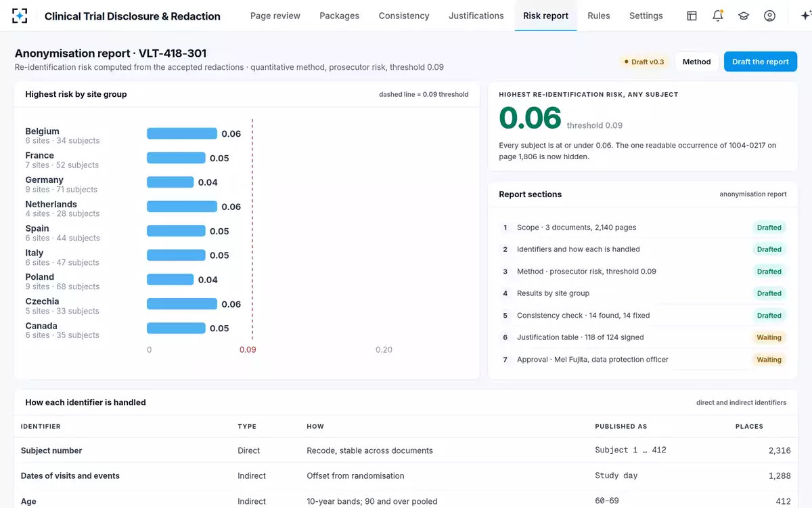
Task: Select the Belgium risk bar
Action: click(182, 133)
